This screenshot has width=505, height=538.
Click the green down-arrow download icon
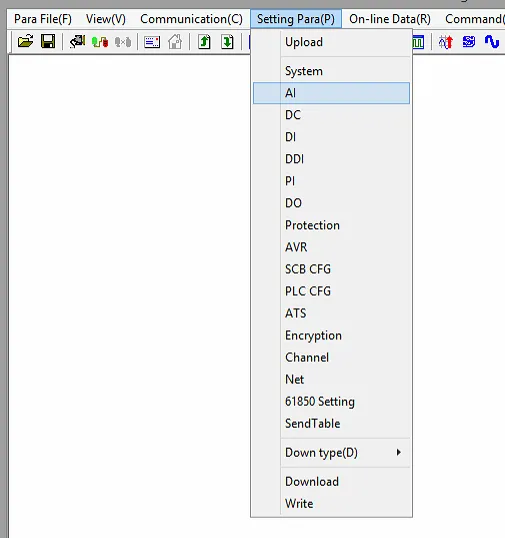pos(227,42)
